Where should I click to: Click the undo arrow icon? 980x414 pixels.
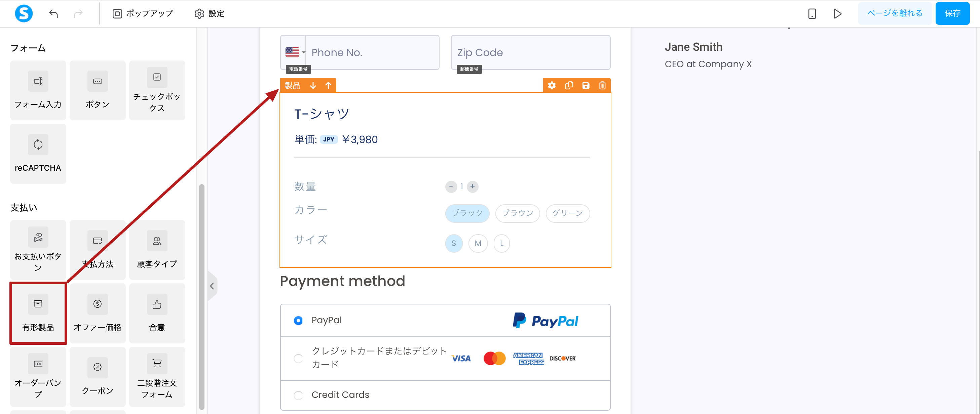coord(54,14)
